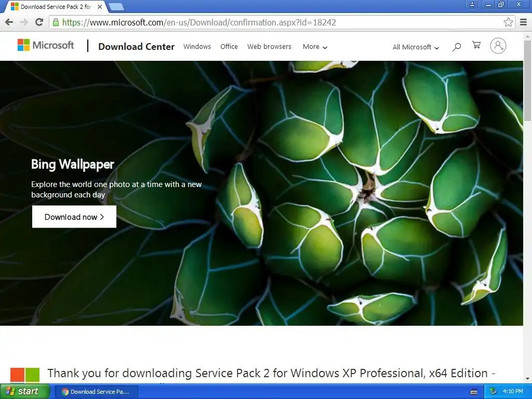Expand the More dropdown in the navigation
The image size is (532, 399).
(315, 47)
